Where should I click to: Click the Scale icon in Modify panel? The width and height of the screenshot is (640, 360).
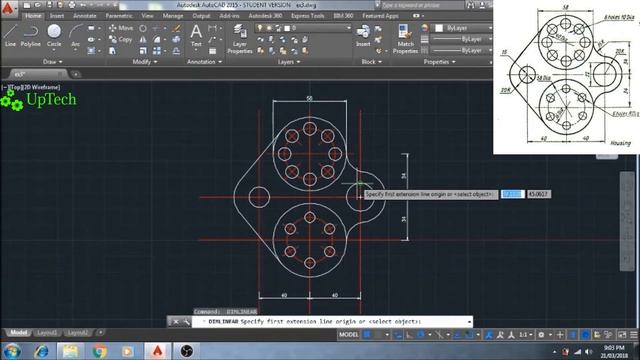(x=143, y=51)
